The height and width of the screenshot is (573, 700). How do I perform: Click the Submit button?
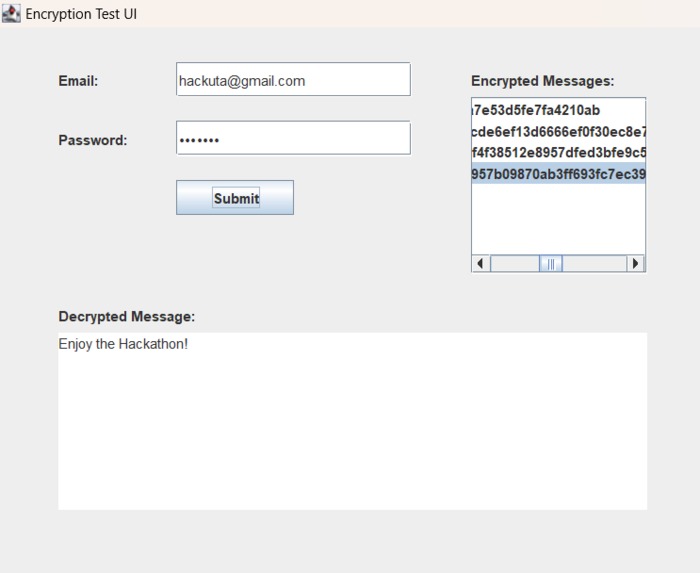point(235,198)
